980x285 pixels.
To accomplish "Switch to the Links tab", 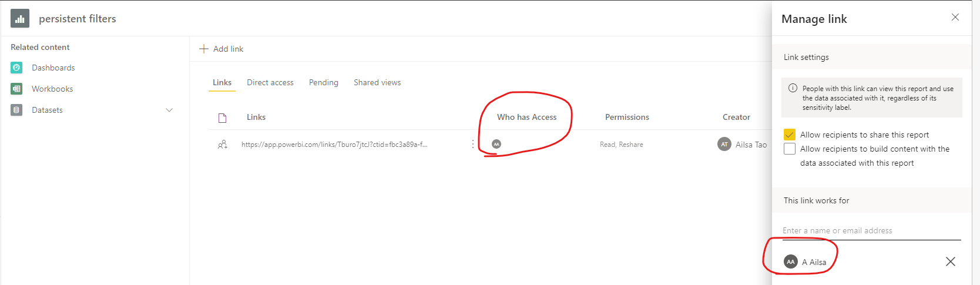I will pos(222,82).
